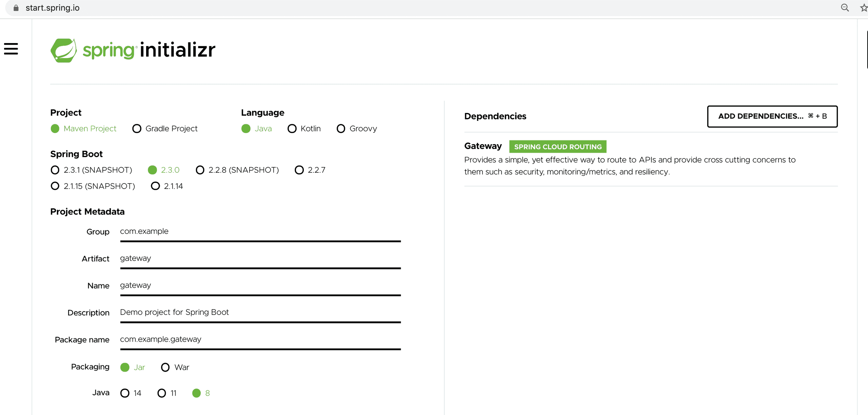Screen dimensions: 868x415
Task: Click the Dependencies heading
Action: tap(495, 116)
